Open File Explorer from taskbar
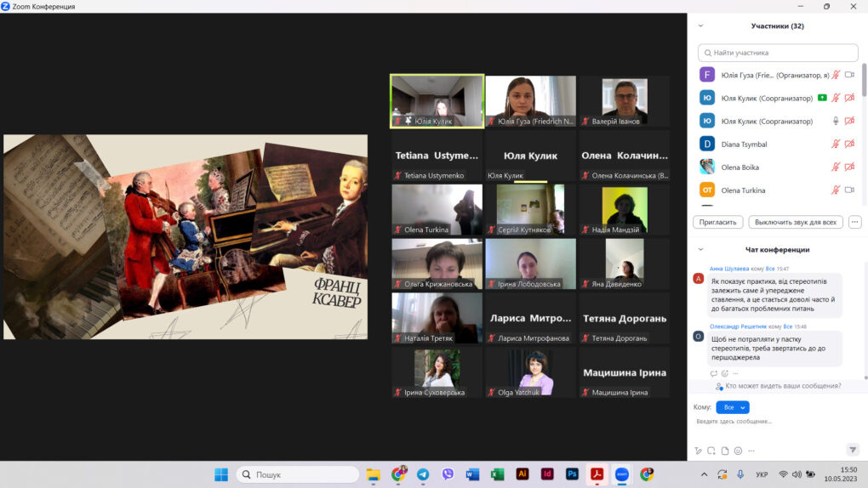This screenshot has width=868, height=488. (373, 474)
